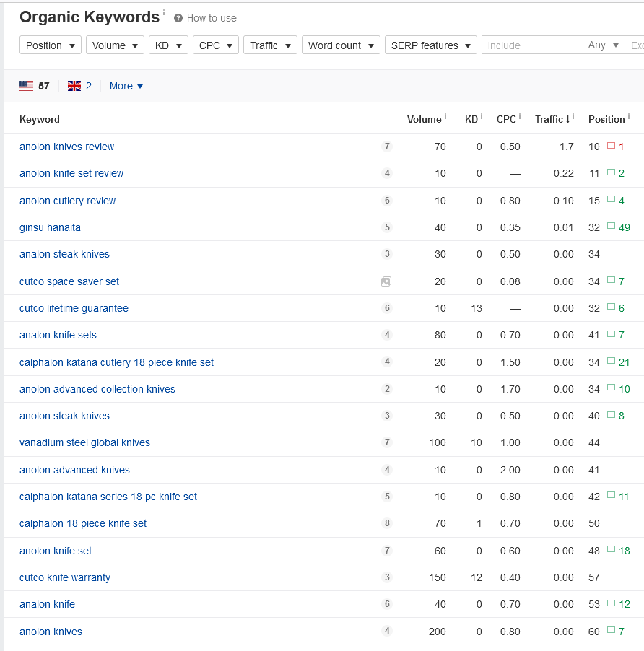
Task: Open the KD filter dropdown
Action: click(x=168, y=45)
